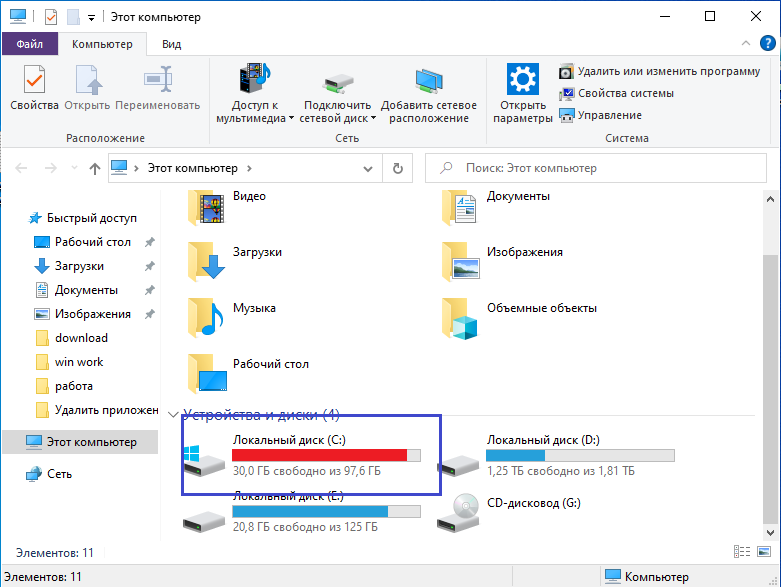Collapse the Устройства и диски group
This screenshot has height=587, width=781.
(173, 414)
